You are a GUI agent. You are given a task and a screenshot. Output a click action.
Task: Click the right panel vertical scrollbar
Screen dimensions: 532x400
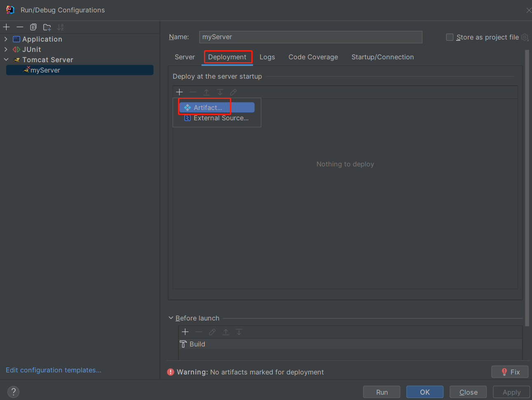click(x=527, y=187)
